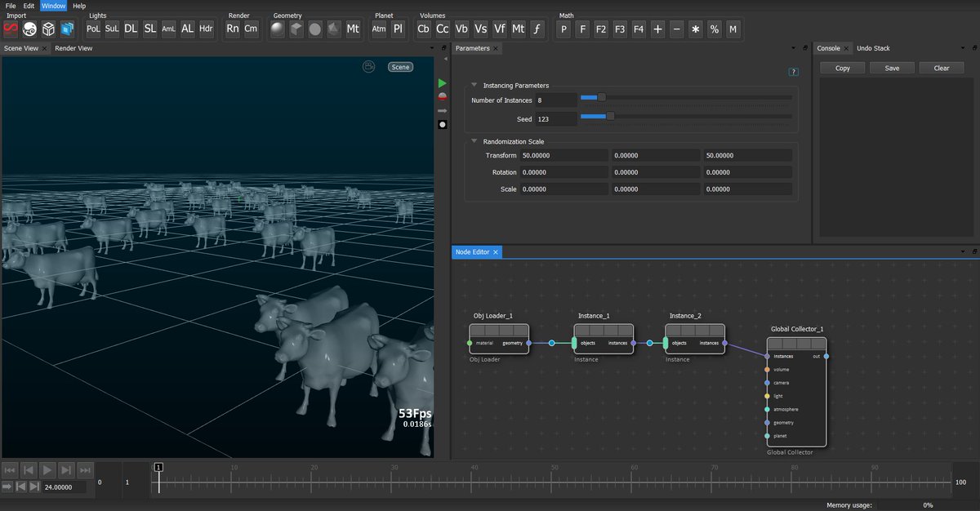Add a Vf volume node

(x=499, y=29)
